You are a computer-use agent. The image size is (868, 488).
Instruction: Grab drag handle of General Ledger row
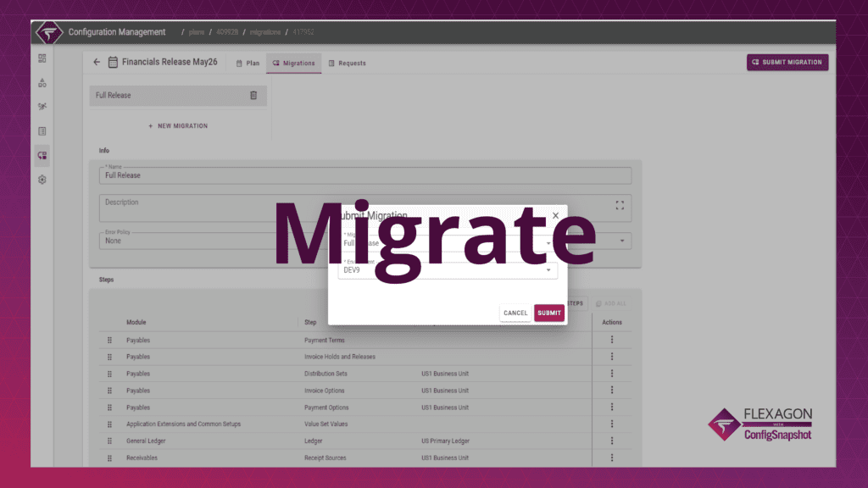pyautogui.click(x=109, y=441)
